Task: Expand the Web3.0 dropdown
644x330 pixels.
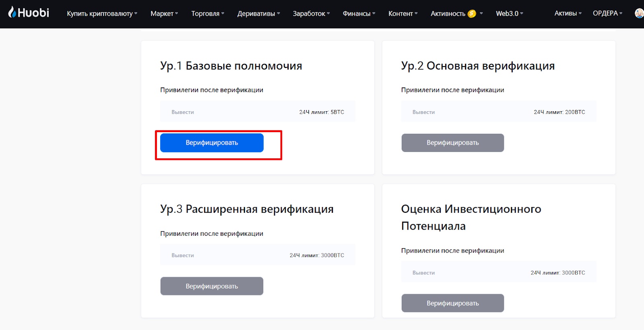Action: (x=510, y=14)
